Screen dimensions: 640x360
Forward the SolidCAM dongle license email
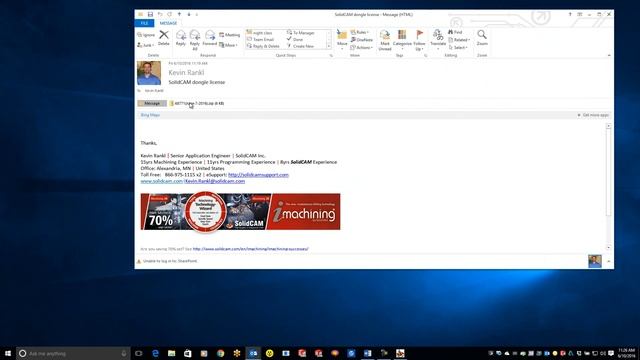click(x=210, y=38)
